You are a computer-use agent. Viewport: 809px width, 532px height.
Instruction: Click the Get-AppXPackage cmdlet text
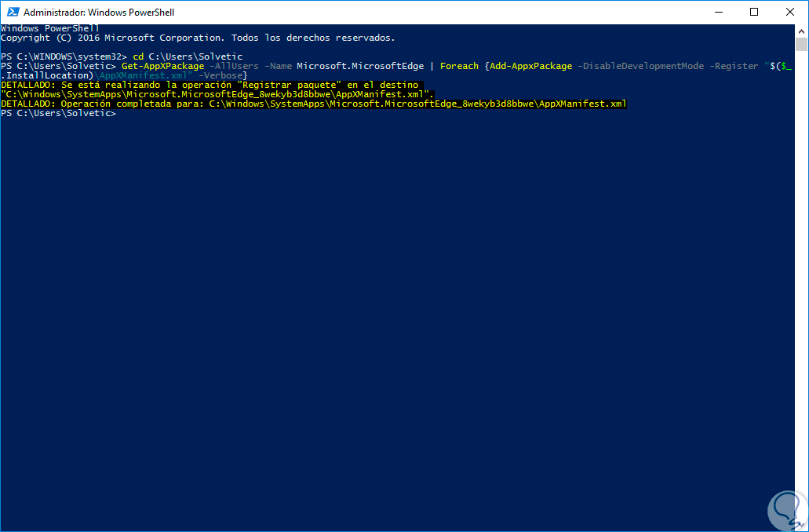pos(162,66)
